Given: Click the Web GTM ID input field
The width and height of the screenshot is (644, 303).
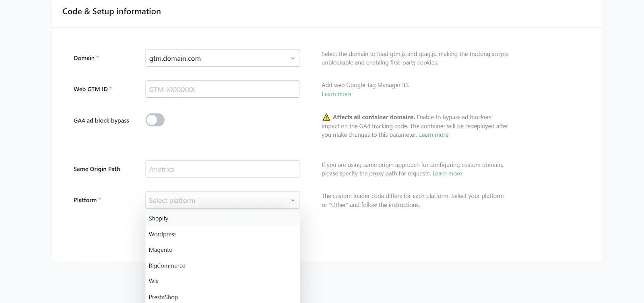Looking at the screenshot, I should 223,89.
